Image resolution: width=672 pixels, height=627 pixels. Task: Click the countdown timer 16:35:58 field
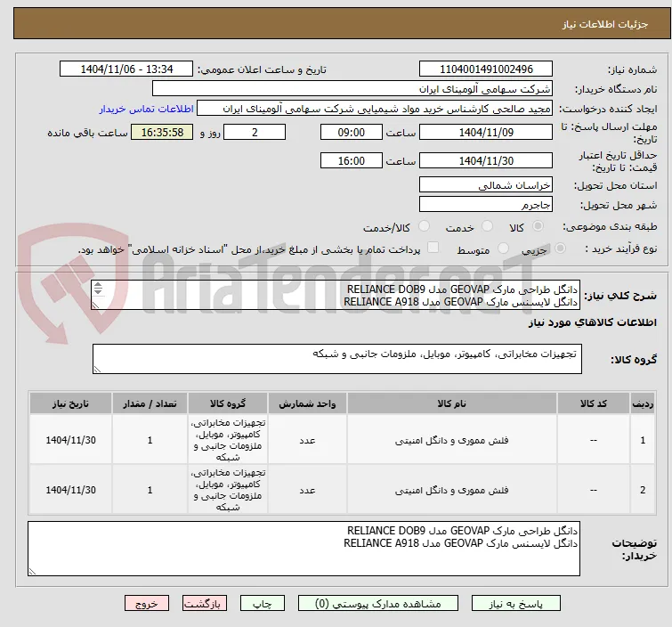[x=162, y=132]
